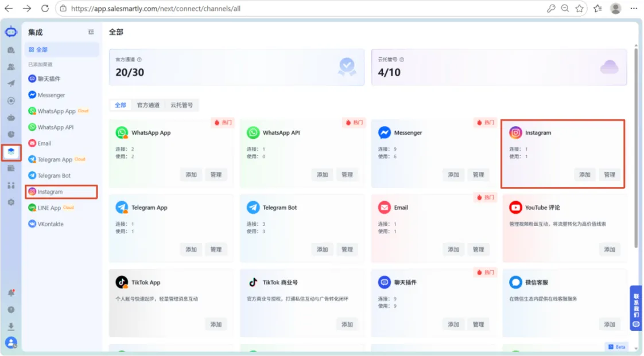644x356 pixels.
Task: Click the TikTok 商业号 card icon
Action: (x=253, y=282)
